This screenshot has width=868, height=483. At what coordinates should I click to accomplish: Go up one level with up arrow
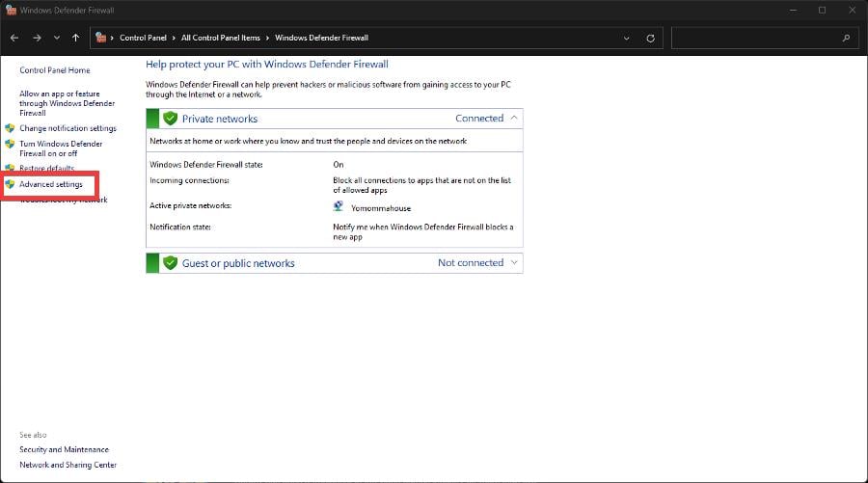tap(76, 38)
